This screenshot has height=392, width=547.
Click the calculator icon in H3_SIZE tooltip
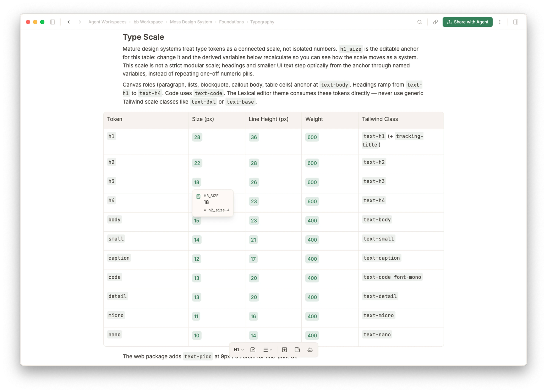coord(198,196)
